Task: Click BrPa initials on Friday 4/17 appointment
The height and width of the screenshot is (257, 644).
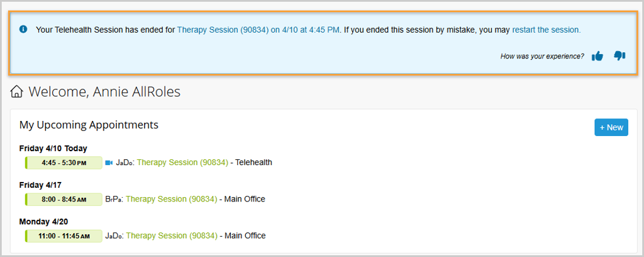Action: pos(114,199)
